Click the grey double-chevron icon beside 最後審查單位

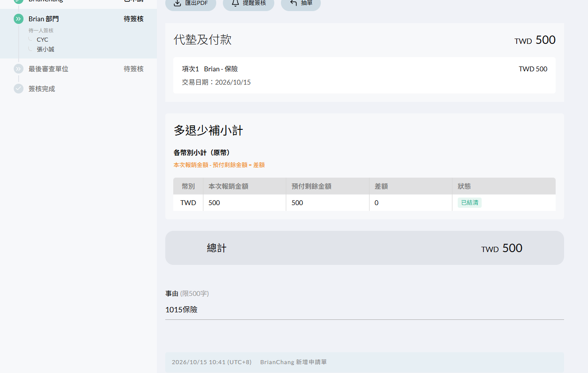pyautogui.click(x=19, y=69)
